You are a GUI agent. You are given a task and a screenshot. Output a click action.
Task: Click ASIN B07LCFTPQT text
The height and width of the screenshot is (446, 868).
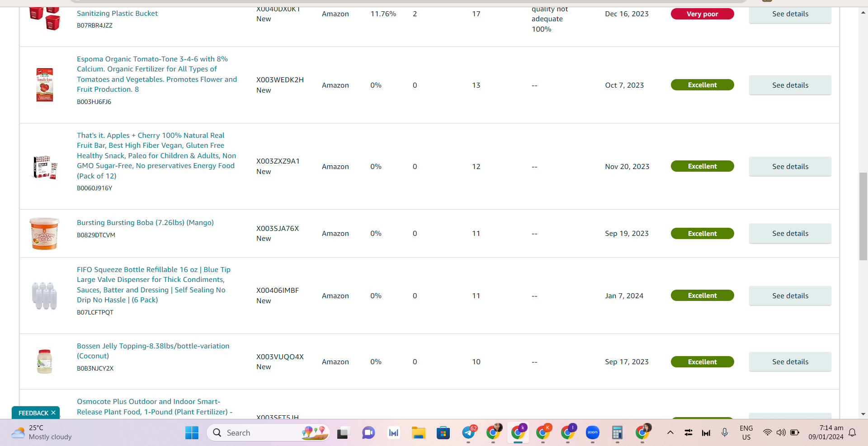coord(95,313)
